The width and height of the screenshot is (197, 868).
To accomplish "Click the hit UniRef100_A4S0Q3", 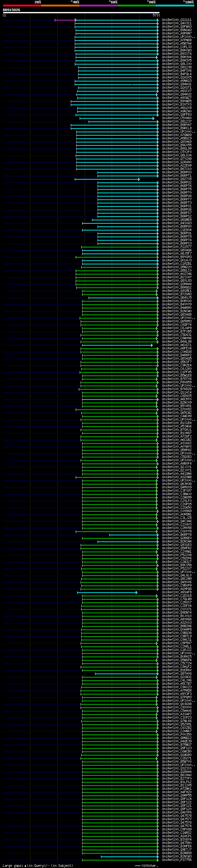I will tap(177, 223).
